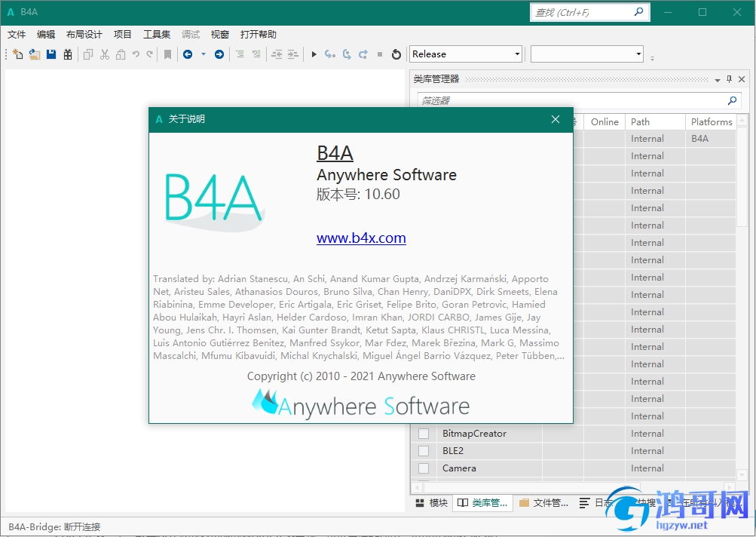Click the Copy toolbar icon

pyautogui.click(x=87, y=54)
